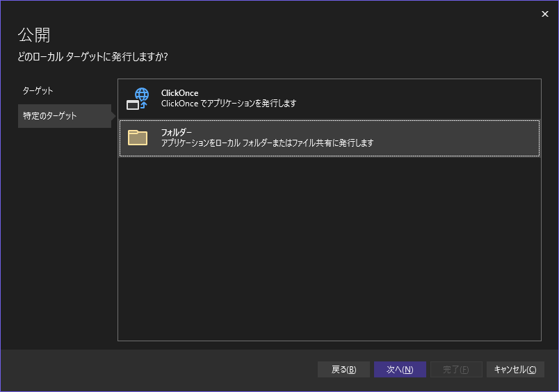Click the yellow folder icon
This screenshot has height=392, width=559.
(x=138, y=138)
